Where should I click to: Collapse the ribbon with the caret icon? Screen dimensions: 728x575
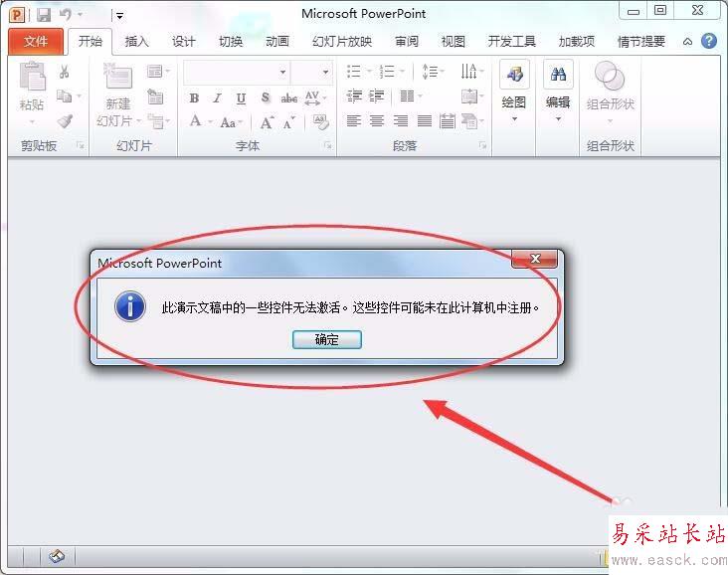pyautogui.click(x=687, y=42)
